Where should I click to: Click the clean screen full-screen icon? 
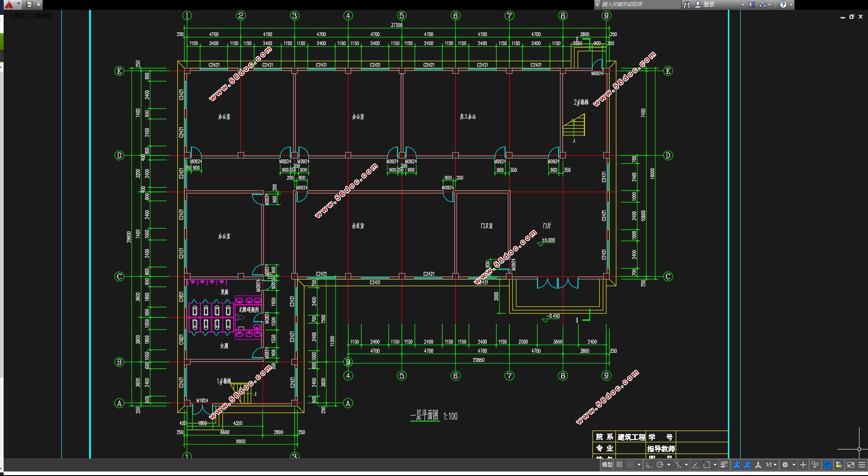pyautogui.click(x=850, y=465)
